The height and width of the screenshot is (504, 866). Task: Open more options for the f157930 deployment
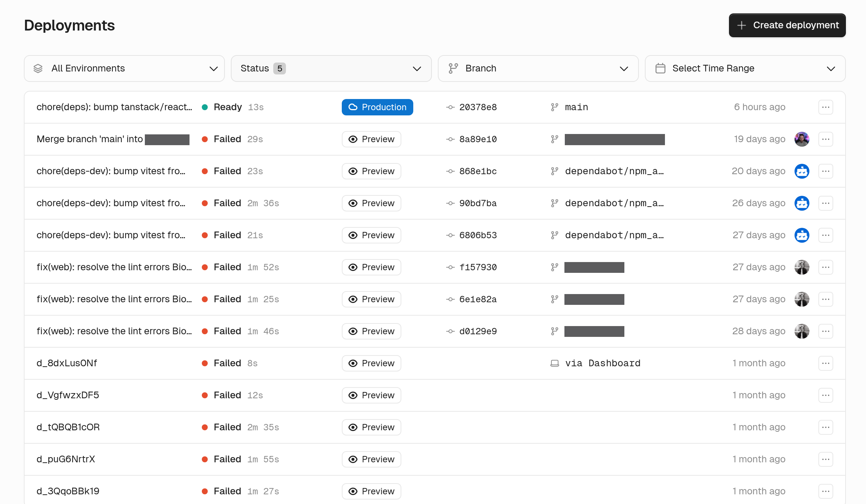[825, 267]
